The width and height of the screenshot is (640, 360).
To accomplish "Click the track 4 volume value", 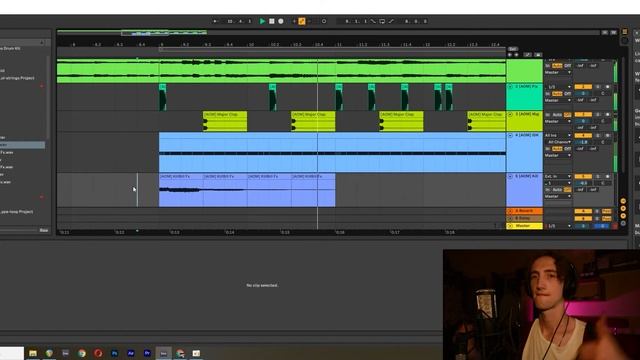I will coord(583,142).
